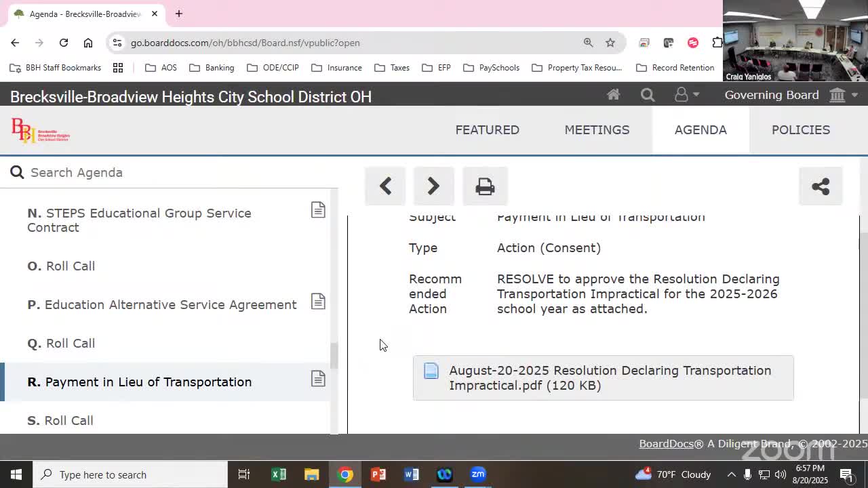Go to the previous agenda item arrow
The width and height of the screenshot is (868, 488).
tap(384, 186)
